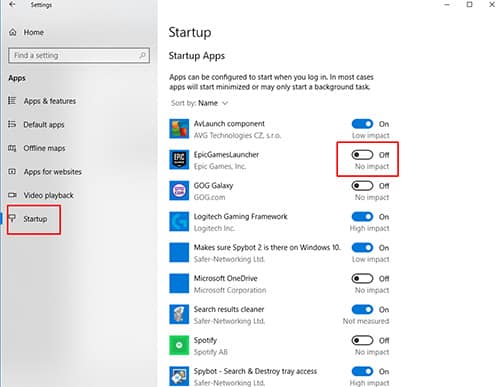
Task: Click the Apps & features list icon
Action: 12,100
